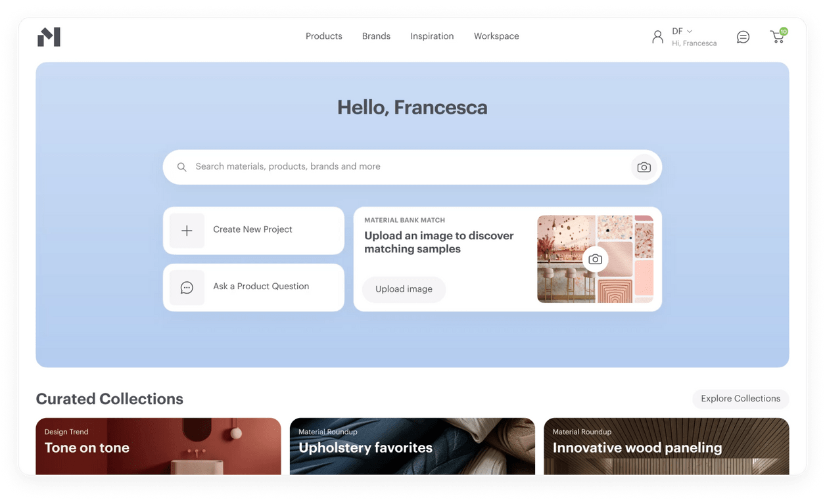Image resolution: width=825 pixels, height=504 pixels.
Task: Open the Innovative wood paneling collection
Action: [666, 447]
